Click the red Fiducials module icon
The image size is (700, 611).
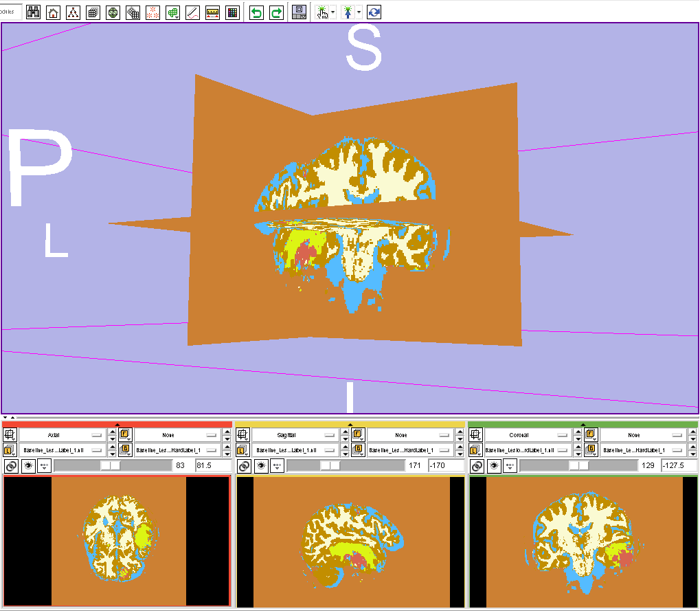pyautogui.click(x=153, y=12)
